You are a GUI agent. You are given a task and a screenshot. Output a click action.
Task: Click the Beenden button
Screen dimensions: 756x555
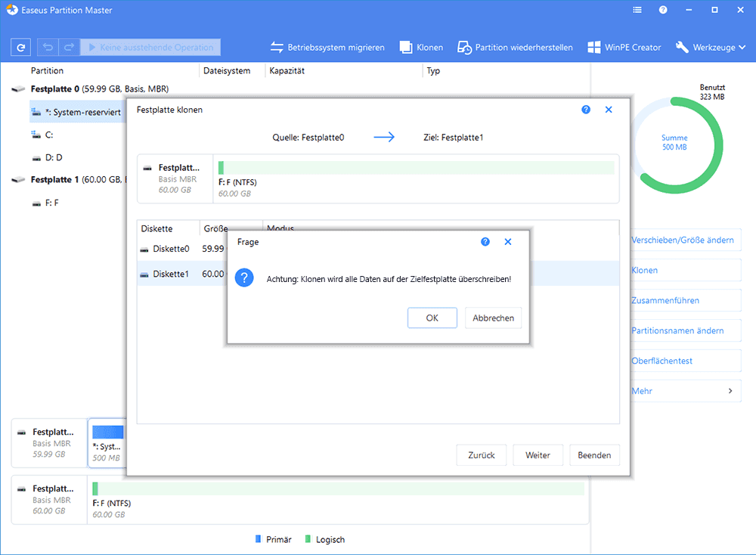pos(594,455)
